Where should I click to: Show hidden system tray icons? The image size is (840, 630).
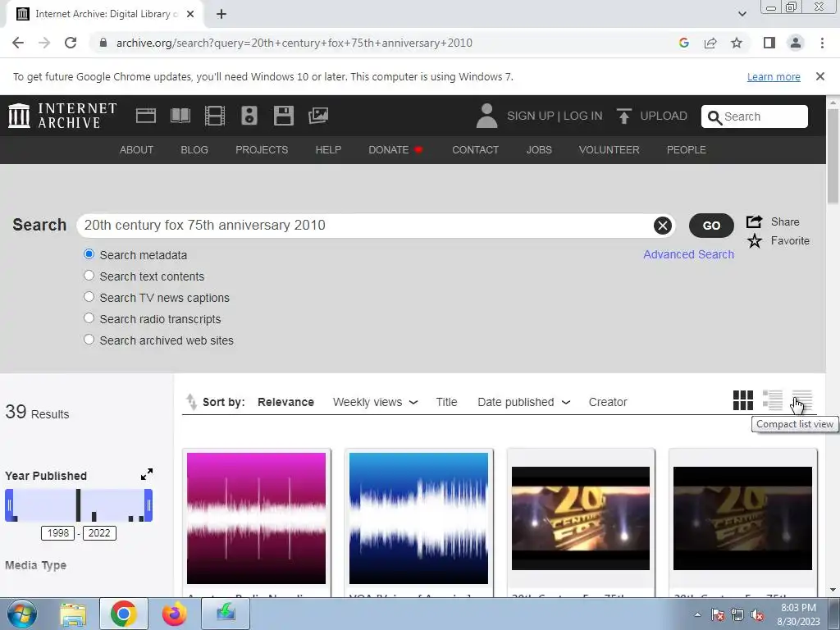pos(697,614)
